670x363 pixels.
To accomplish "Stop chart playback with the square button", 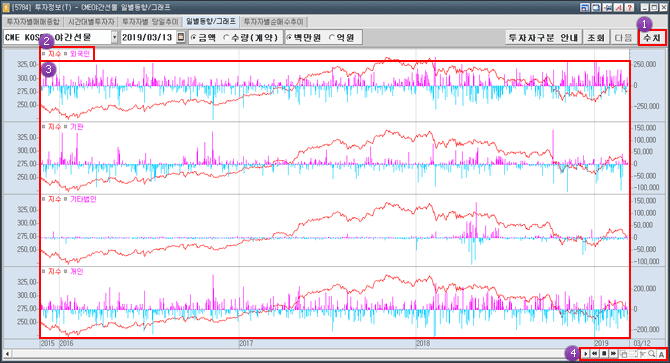I will point(604,354).
